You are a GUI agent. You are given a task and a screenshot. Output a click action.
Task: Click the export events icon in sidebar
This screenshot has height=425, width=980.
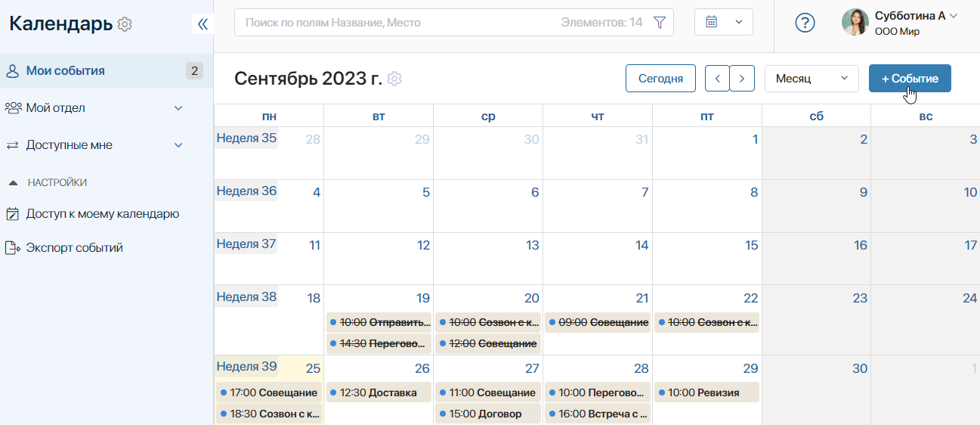12,248
